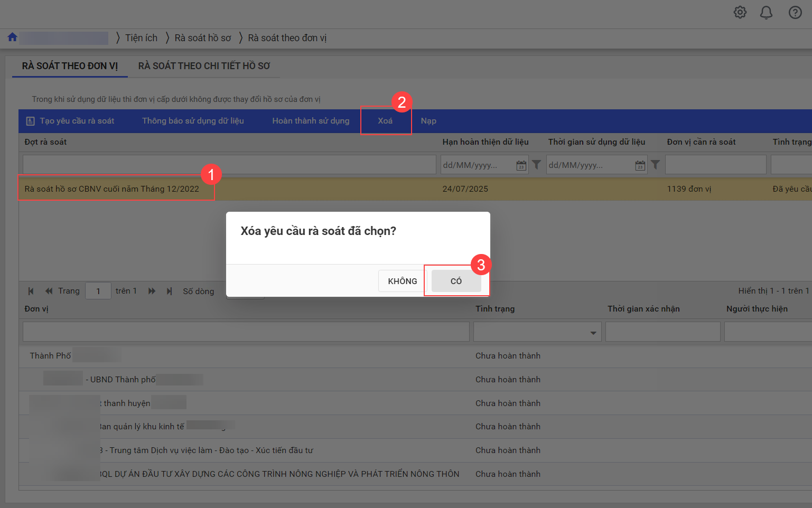Open the notifications bell

click(x=766, y=12)
